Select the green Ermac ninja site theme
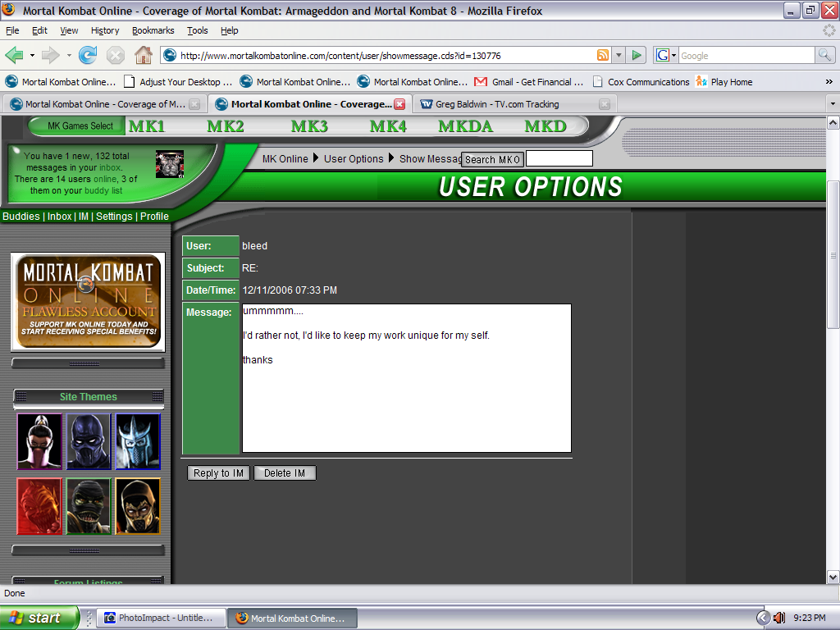The height and width of the screenshot is (630, 840). [89, 506]
